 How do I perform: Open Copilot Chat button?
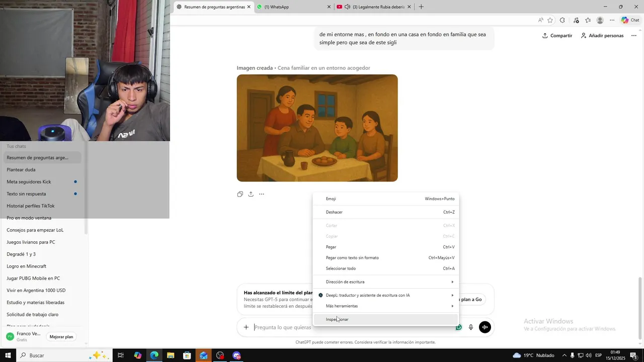point(630,20)
